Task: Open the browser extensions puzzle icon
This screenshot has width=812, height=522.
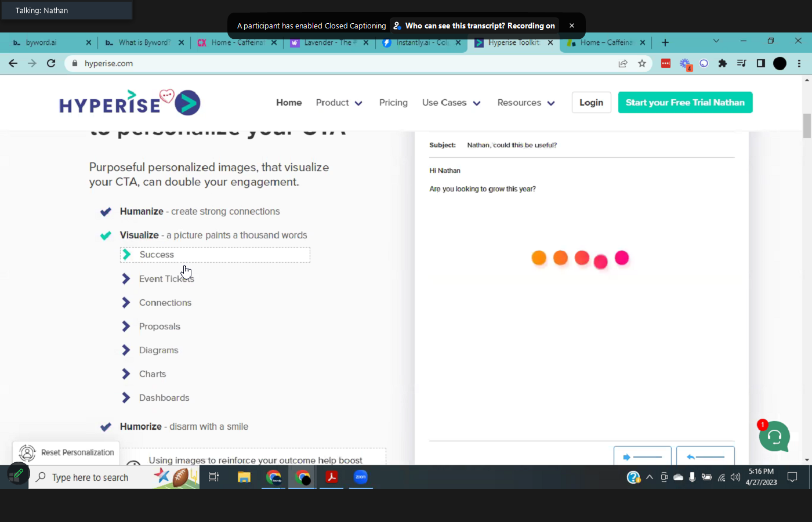Action: (722, 63)
